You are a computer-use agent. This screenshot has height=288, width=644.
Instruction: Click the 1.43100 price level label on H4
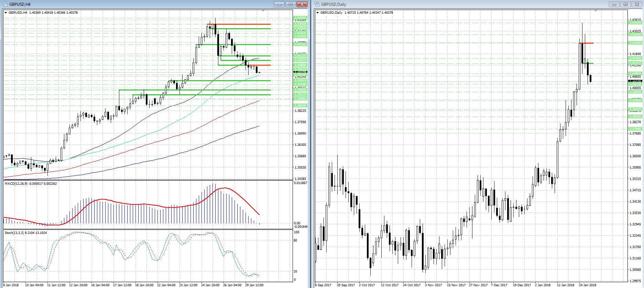click(x=300, y=24)
